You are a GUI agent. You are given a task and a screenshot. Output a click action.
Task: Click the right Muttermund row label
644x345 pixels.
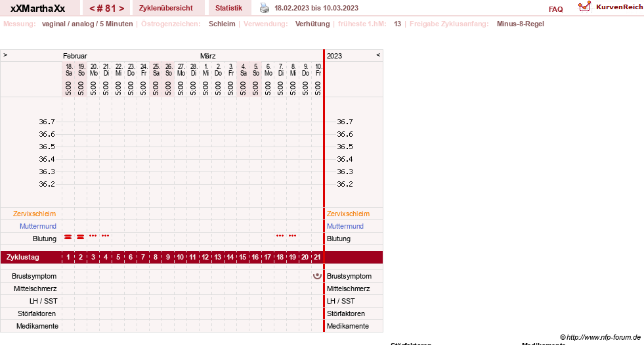pyautogui.click(x=345, y=226)
